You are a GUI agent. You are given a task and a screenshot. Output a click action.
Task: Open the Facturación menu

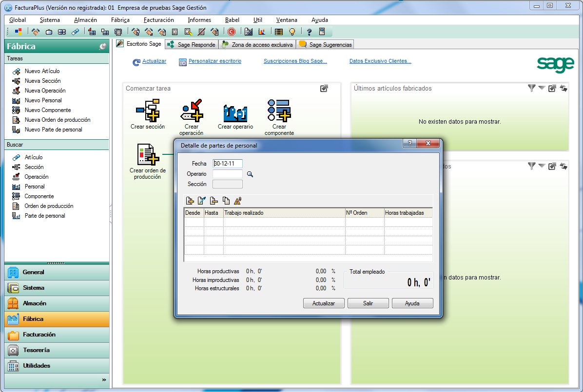tap(159, 20)
